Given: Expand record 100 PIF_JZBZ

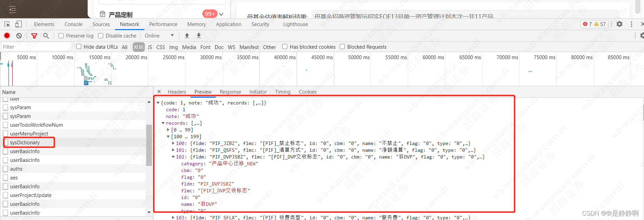Looking at the screenshot, I should [x=173, y=143].
